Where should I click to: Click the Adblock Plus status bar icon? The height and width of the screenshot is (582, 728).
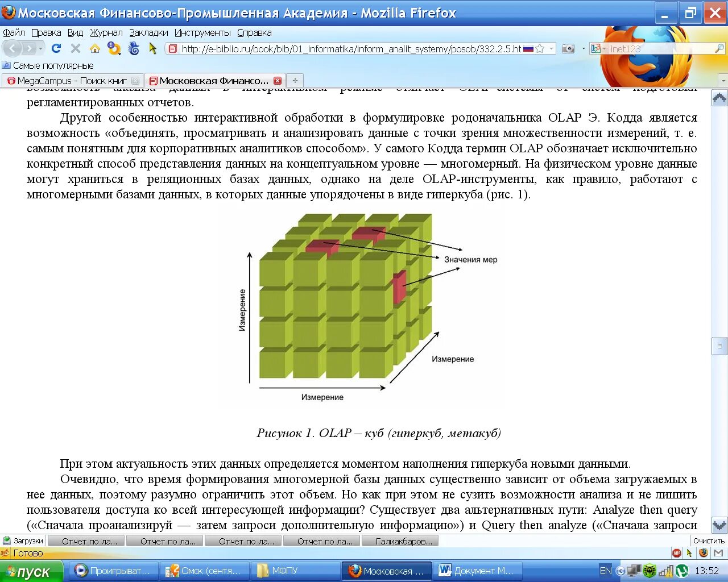coord(676,553)
